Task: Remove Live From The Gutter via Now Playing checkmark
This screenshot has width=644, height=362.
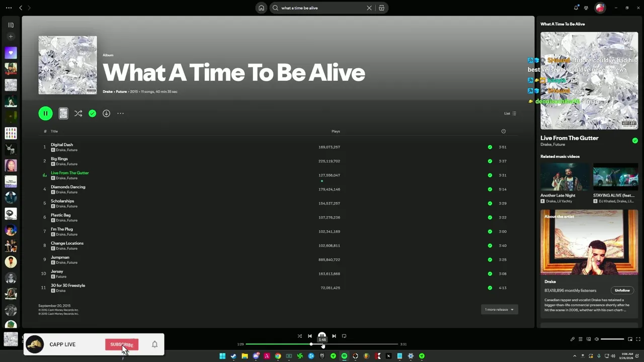Action: pyautogui.click(x=635, y=141)
